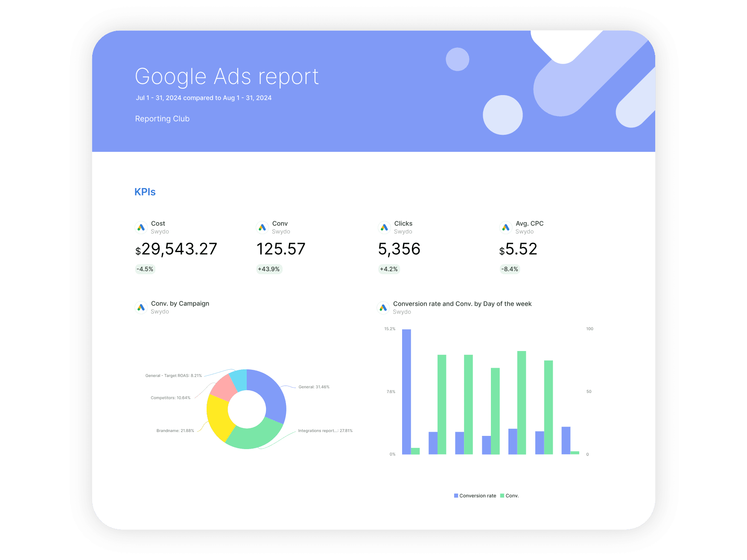
Task: Click the General: 31.46% label
Action: 314,387
